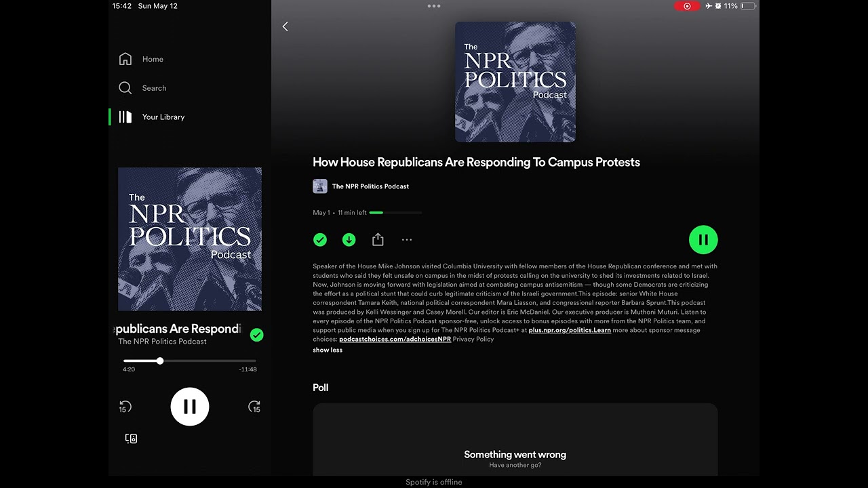The width and height of the screenshot is (868, 488).
Task: Open plus.npr.org/politics link
Action: 570,330
